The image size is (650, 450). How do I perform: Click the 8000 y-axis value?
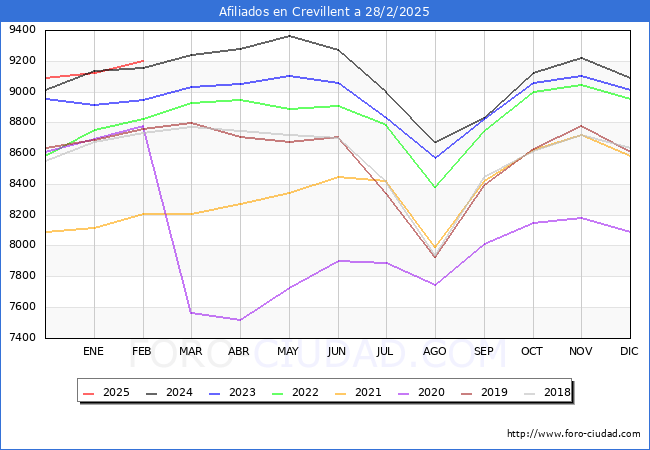click(22, 245)
